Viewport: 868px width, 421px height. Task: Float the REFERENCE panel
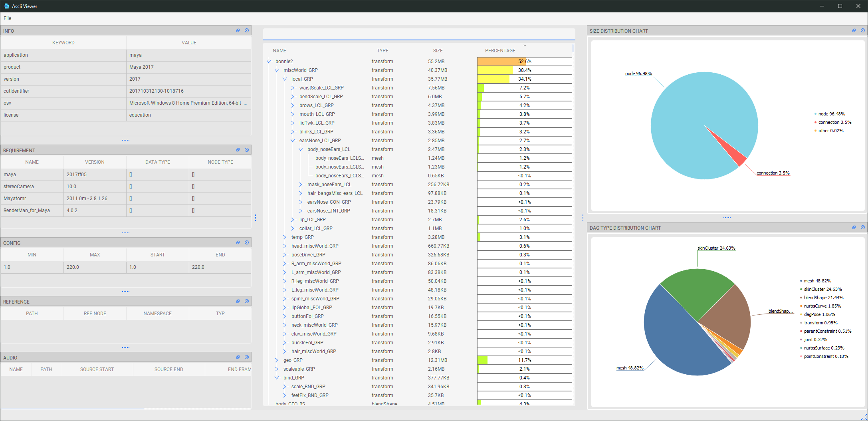coord(238,301)
